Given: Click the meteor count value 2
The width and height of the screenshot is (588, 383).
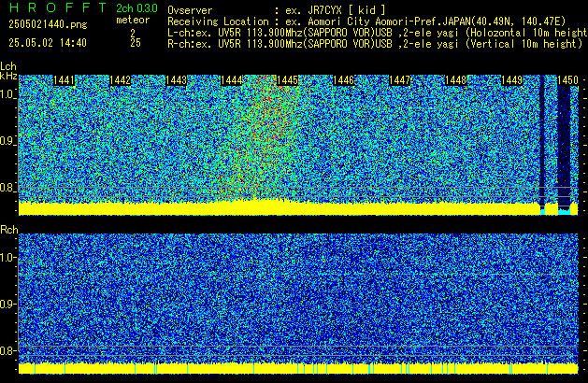Looking at the screenshot, I should [x=133, y=33].
